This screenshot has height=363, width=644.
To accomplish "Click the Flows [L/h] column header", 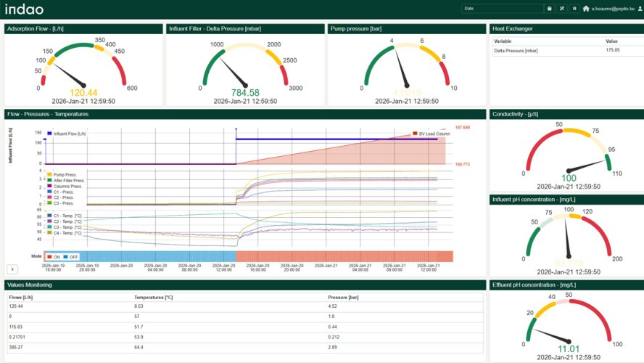I will click(20, 297).
